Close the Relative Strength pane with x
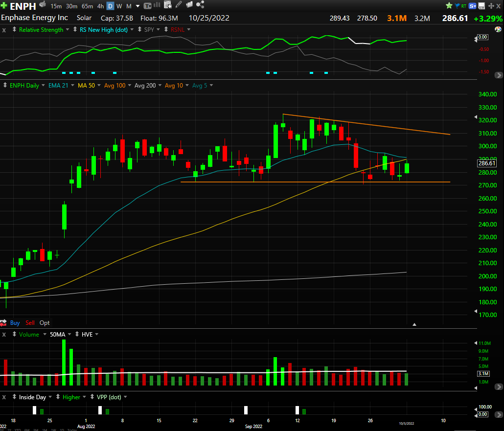The width and height of the screenshot is (504, 431). coord(4,30)
